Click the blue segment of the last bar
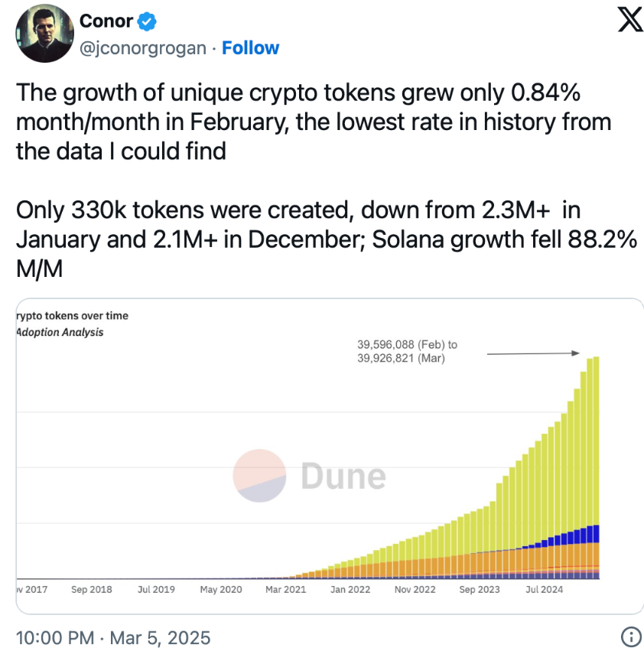 point(596,534)
